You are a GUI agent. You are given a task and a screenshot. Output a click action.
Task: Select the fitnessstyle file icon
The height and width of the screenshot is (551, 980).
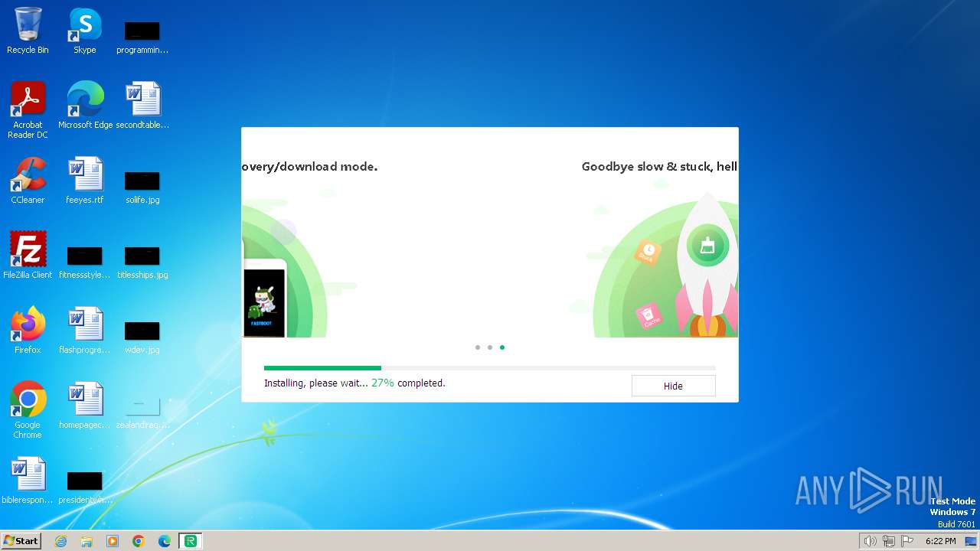click(85, 261)
